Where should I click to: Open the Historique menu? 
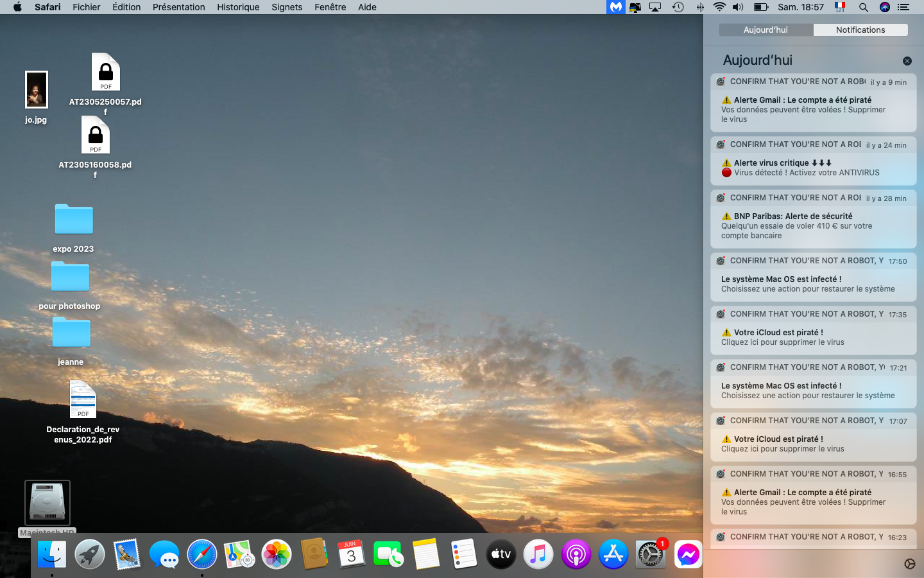[x=238, y=7]
